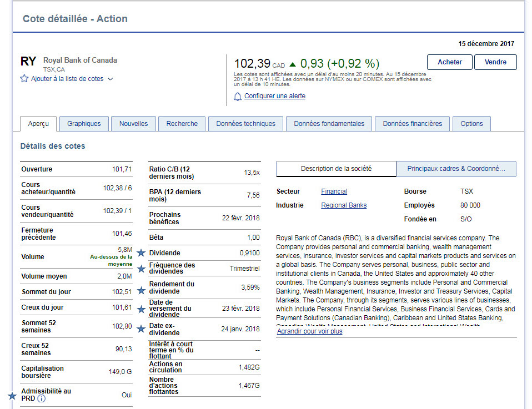Image resolution: width=532 pixels, height=409 pixels.
Task: Follow the Financial sector link
Action: tap(334, 191)
